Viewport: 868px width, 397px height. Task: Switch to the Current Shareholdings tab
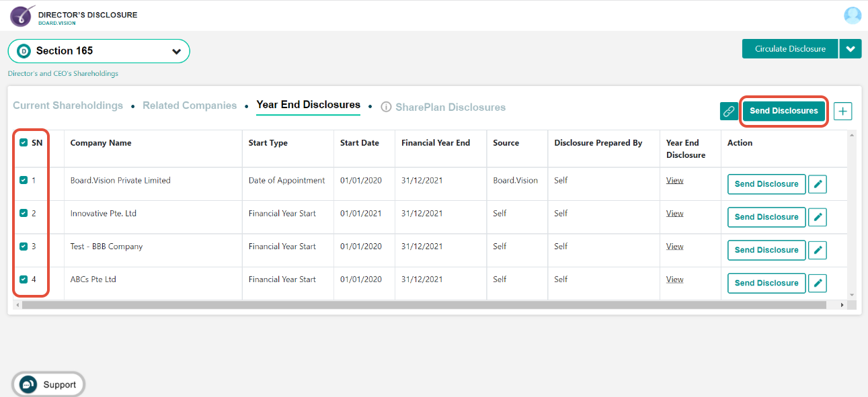click(67, 105)
